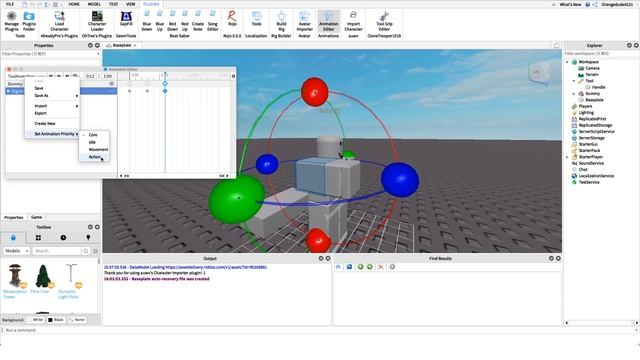The image size is (640, 360).
Task: Click the Create Note plugin icon
Action: pos(198,21)
